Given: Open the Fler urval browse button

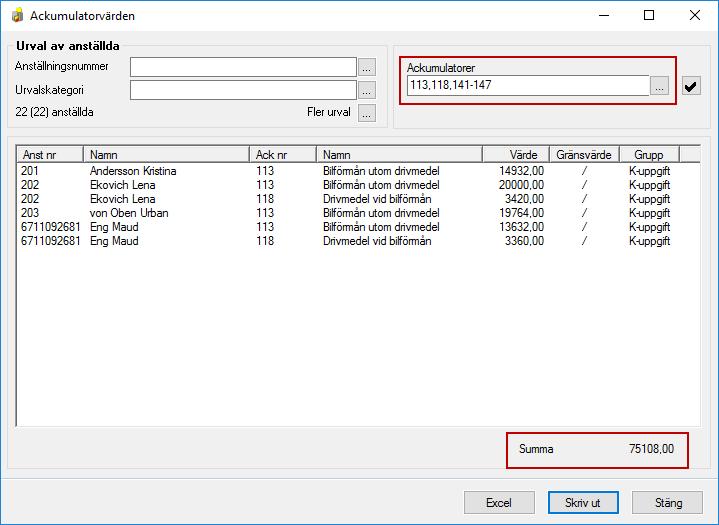Looking at the screenshot, I should coord(366,113).
